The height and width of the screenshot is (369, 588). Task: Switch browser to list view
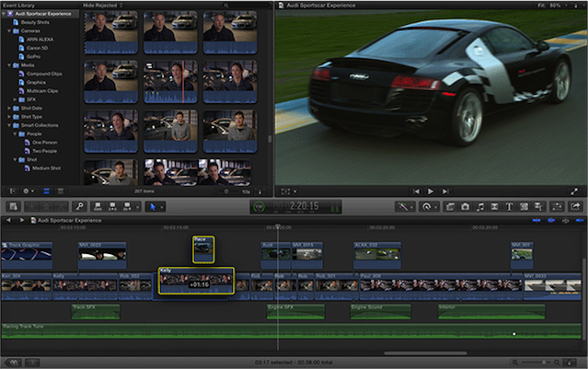(61, 191)
